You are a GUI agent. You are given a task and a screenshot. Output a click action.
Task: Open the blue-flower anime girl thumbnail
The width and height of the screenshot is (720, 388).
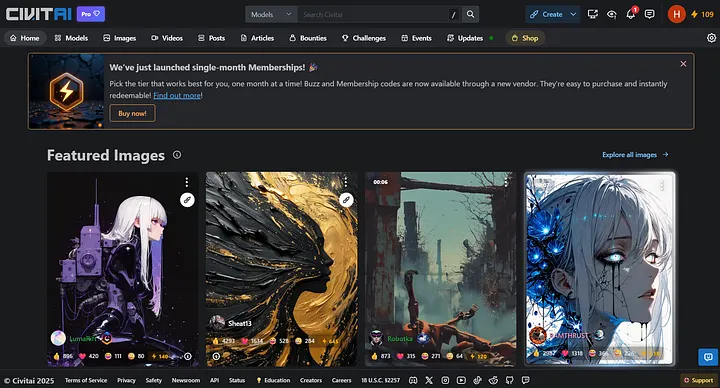600,269
